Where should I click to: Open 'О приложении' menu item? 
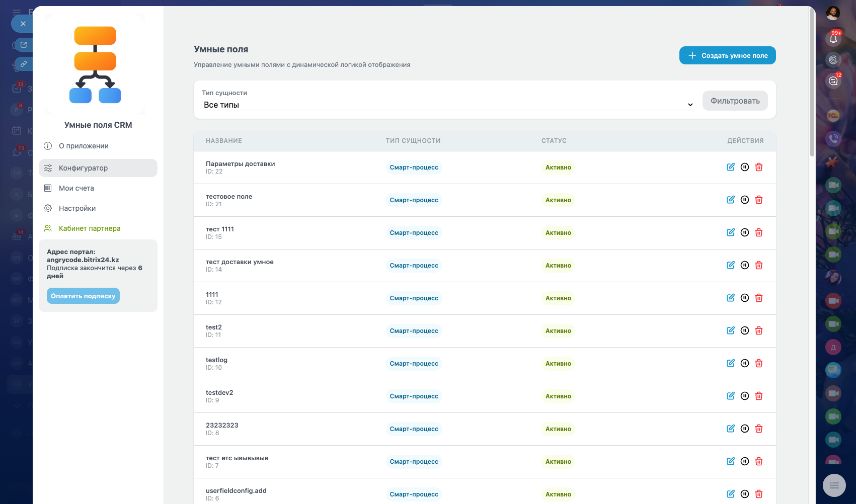point(84,146)
